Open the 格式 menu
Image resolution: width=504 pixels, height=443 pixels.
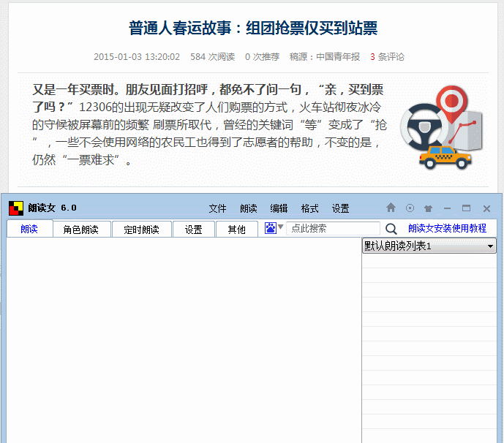310,208
